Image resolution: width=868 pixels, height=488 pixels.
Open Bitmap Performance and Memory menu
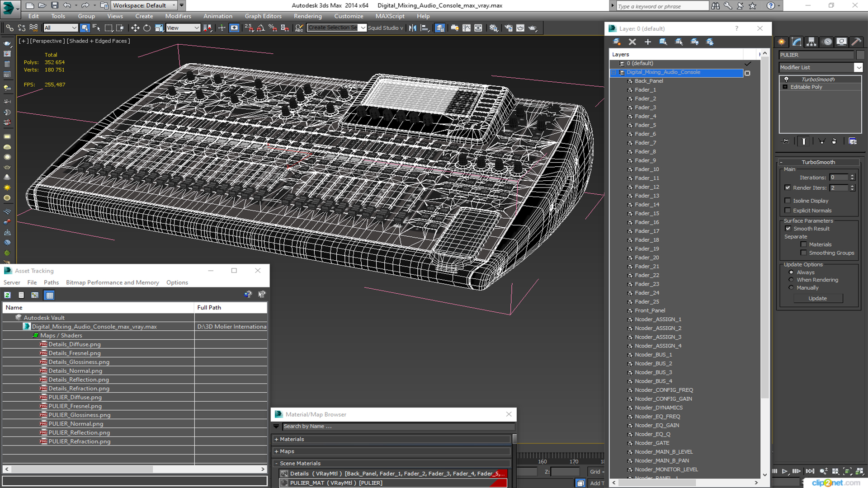tap(113, 282)
